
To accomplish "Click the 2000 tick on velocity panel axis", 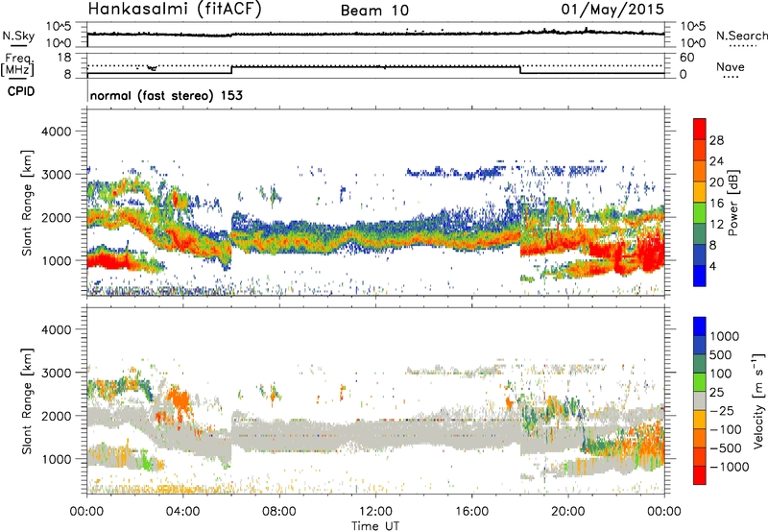I will point(56,416).
